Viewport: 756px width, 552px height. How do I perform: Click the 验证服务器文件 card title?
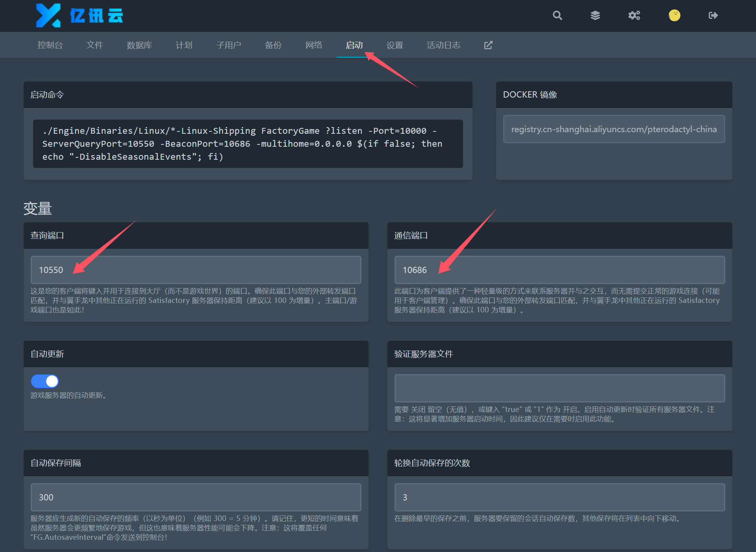click(x=424, y=354)
